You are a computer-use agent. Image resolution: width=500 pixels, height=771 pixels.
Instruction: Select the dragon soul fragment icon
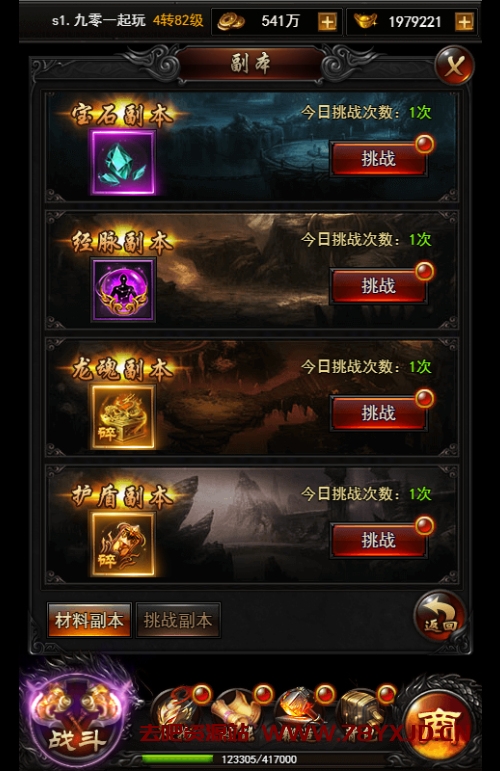123,416
